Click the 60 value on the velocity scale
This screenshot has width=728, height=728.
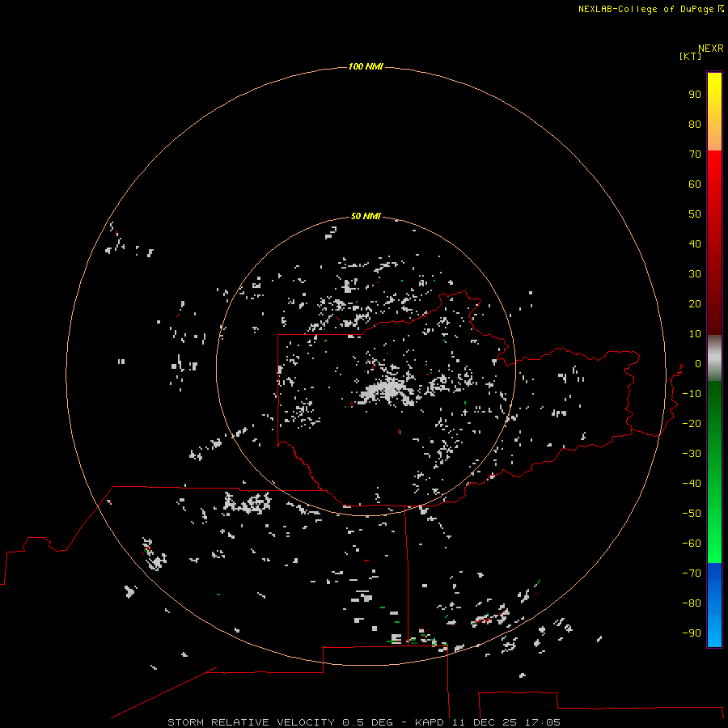tap(695, 184)
